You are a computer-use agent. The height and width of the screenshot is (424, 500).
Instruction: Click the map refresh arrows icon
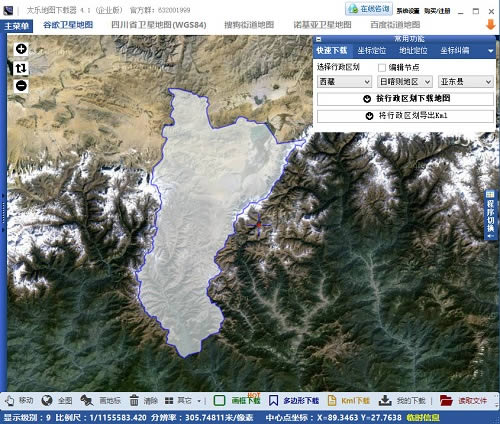(x=21, y=68)
